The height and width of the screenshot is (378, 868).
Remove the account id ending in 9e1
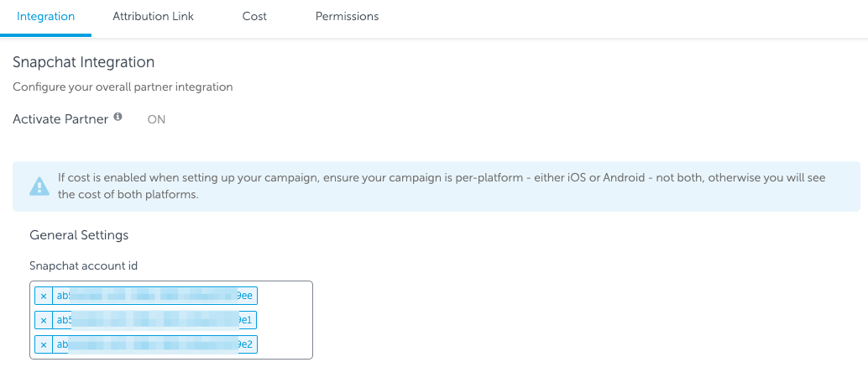coord(44,320)
